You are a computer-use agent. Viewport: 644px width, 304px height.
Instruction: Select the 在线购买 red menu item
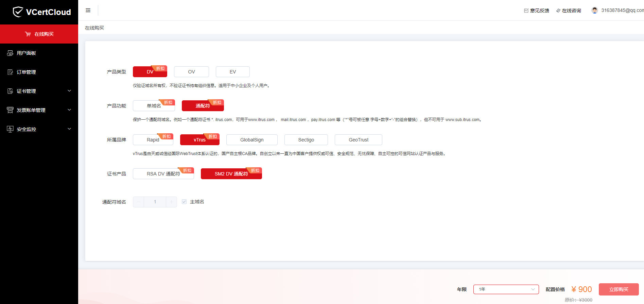coord(39,34)
